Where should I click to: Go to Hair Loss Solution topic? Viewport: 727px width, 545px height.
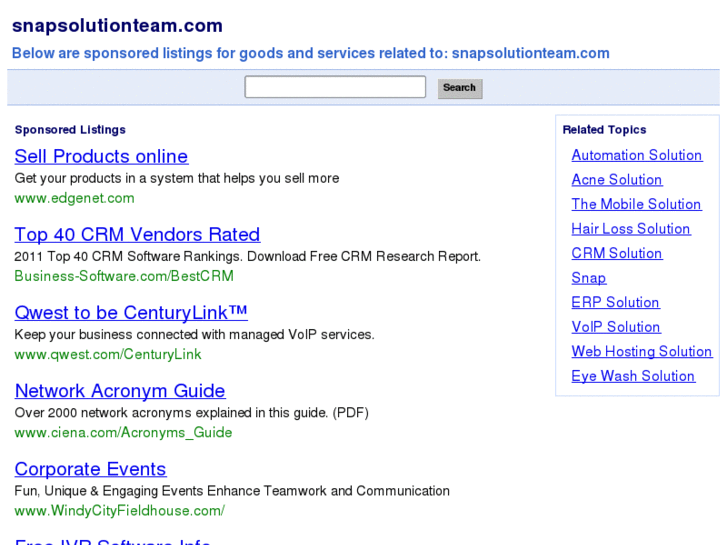(631, 229)
